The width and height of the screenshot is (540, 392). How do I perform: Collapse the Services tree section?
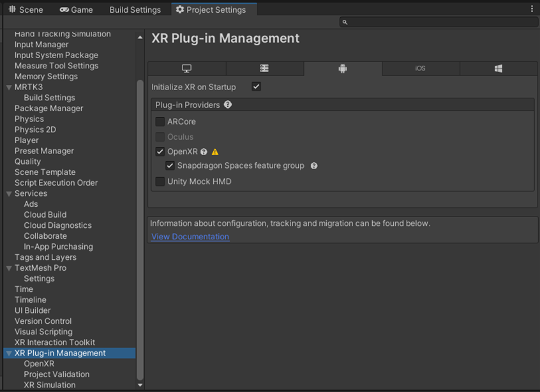(9, 194)
